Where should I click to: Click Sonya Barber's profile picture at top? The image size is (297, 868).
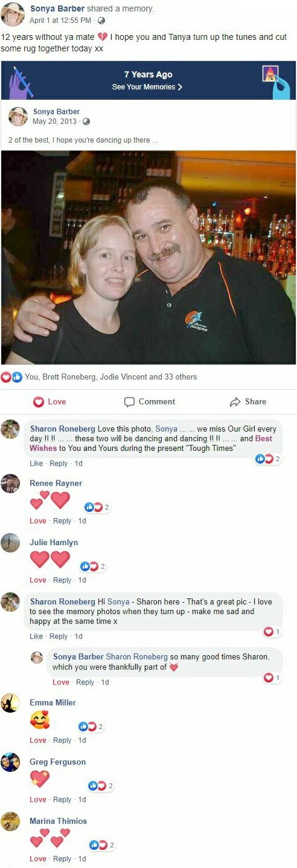[13, 14]
